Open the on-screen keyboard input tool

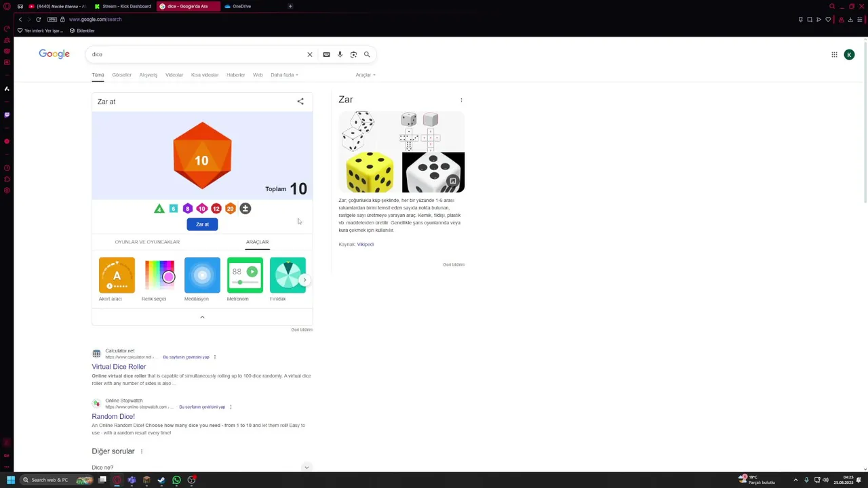pos(326,54)
